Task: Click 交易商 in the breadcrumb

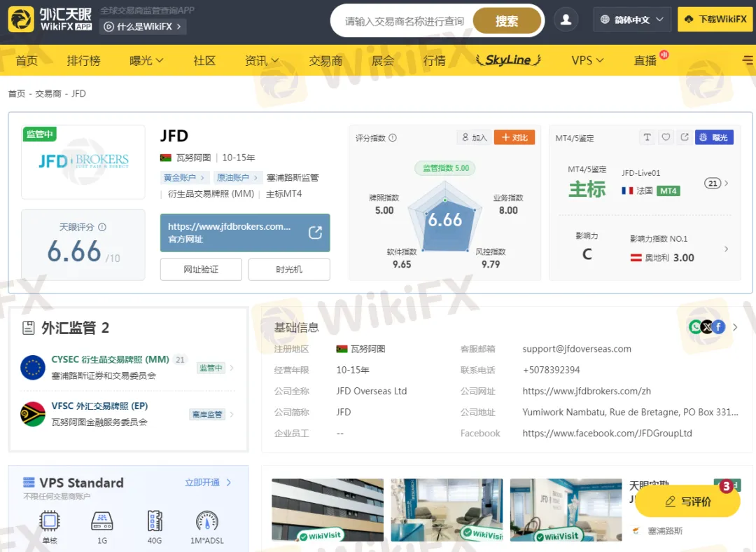Action: click(48, 94)
